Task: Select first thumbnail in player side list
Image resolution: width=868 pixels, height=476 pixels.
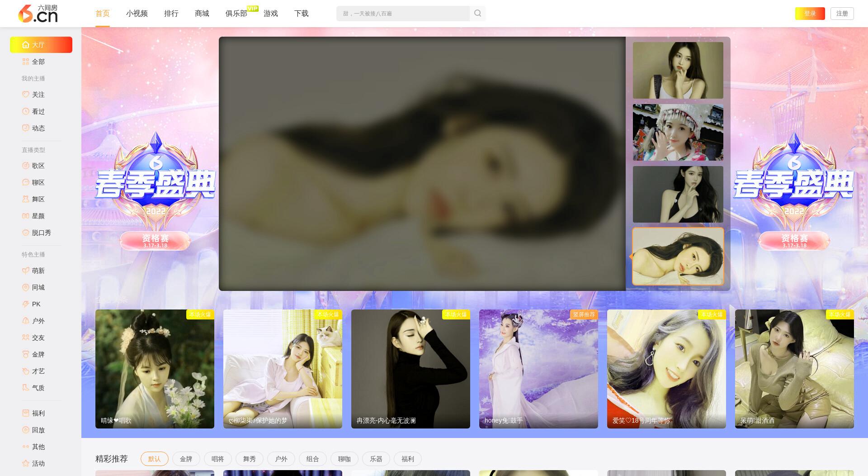Action: click(x=678, y=70)
